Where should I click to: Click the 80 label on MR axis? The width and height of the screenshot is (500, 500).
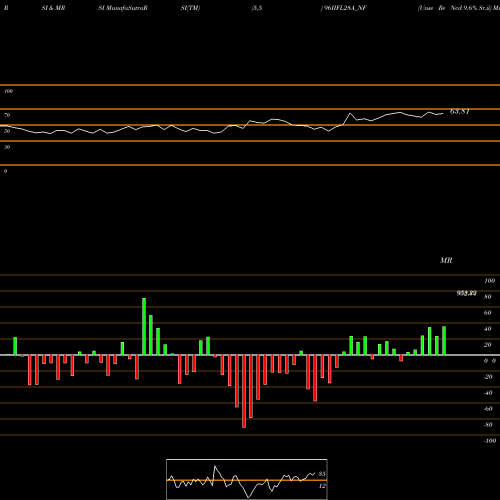coord(488,297)
